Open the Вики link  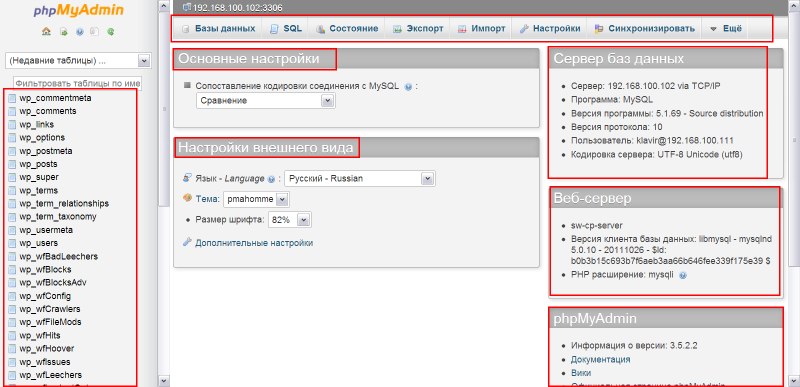click(x=581, y=373)
